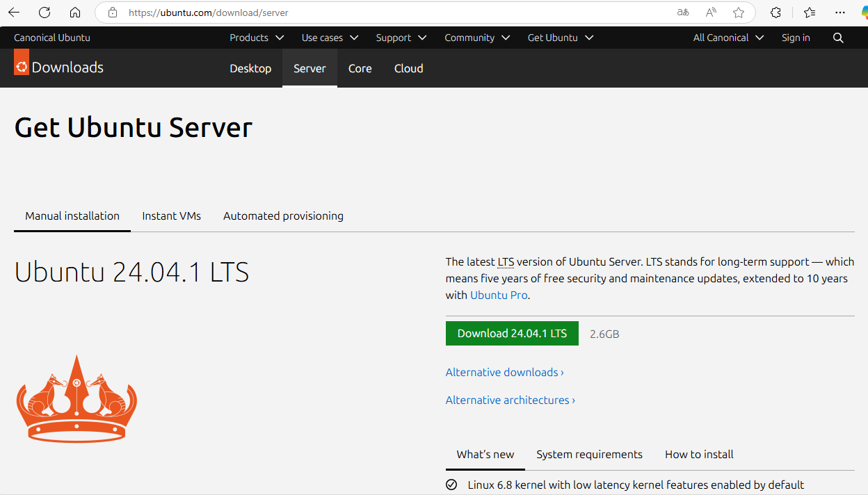Select the What's new tab

click(485, 454)
